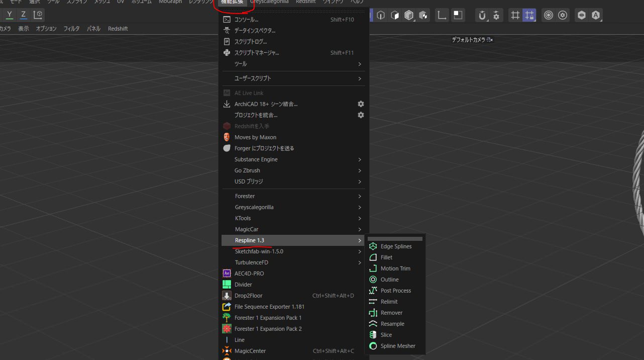The image size is (644, 360).
Task: Select the Relimit icon
Action: tap(373, 302)
